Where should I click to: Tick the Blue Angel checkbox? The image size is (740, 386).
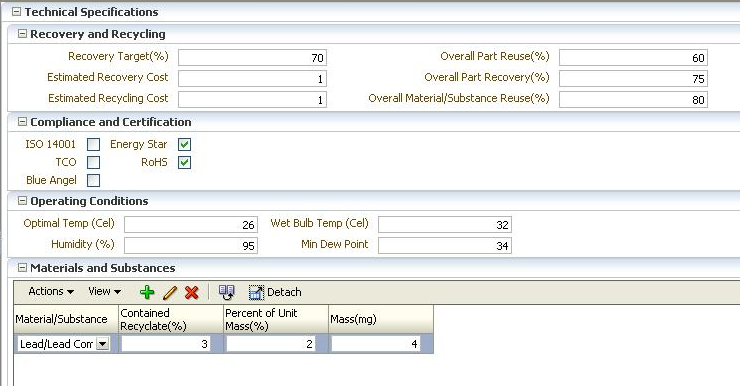click(93, 180)
